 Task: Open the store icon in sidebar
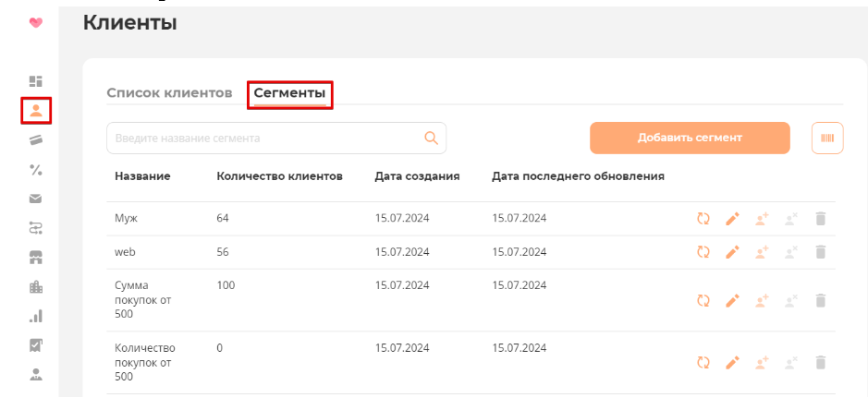36,258
